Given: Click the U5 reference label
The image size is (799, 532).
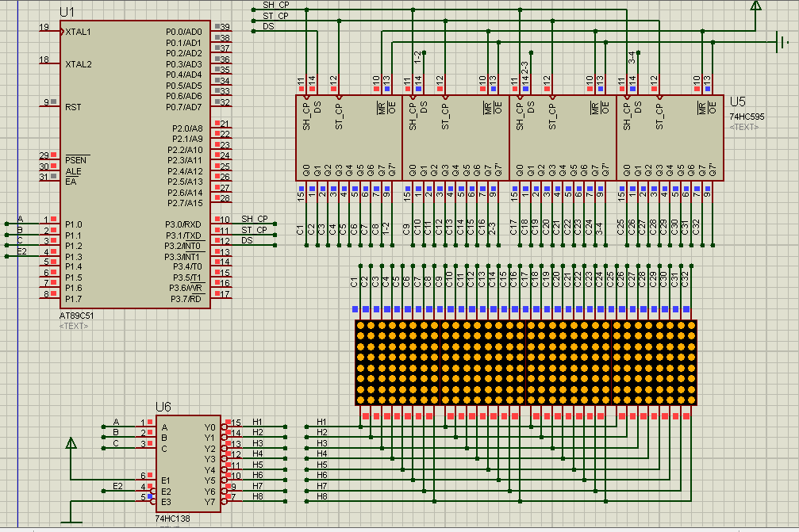Looking at the screenshot, I should (x=737, y=101).
